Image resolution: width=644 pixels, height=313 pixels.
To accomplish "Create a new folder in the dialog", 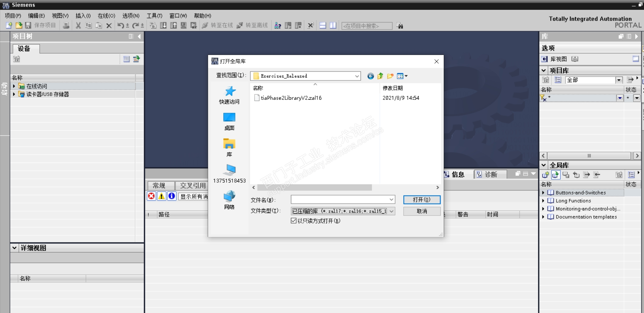I will (390, 76).
